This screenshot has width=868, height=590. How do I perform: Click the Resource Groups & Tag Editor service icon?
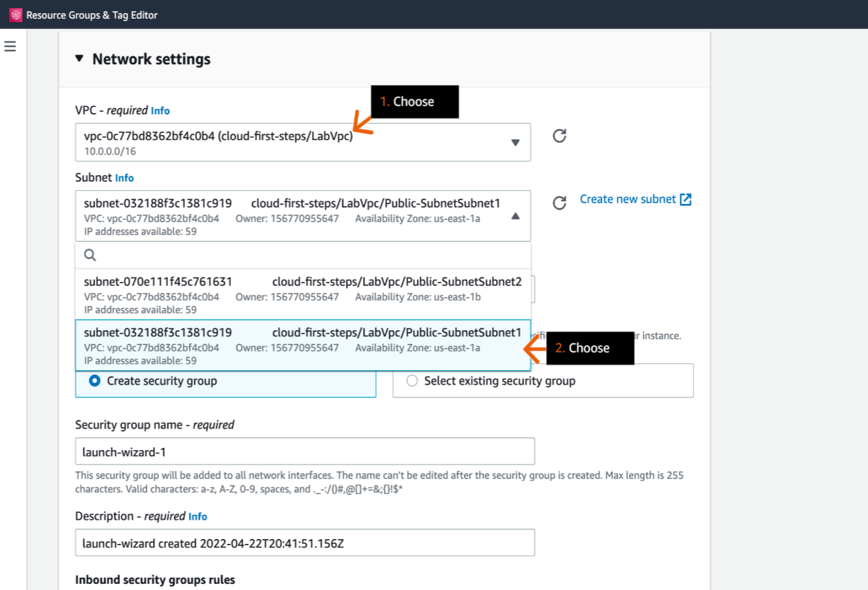coord(15,14)
